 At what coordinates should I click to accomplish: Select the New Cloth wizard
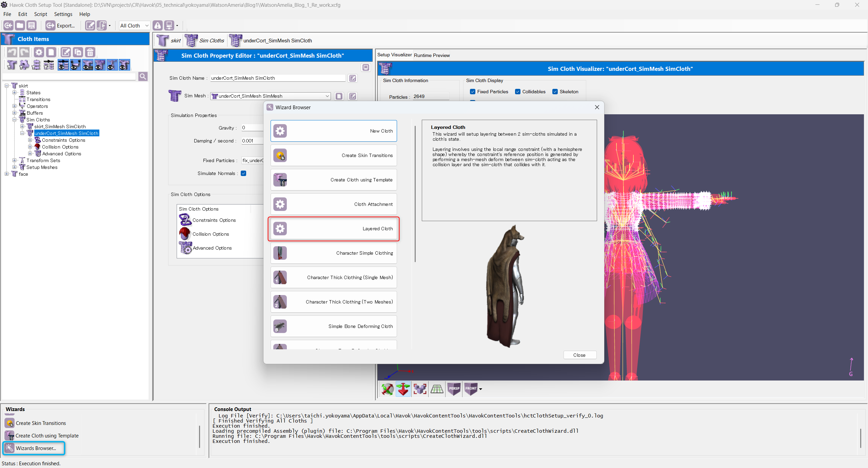(x=334, y=131)
